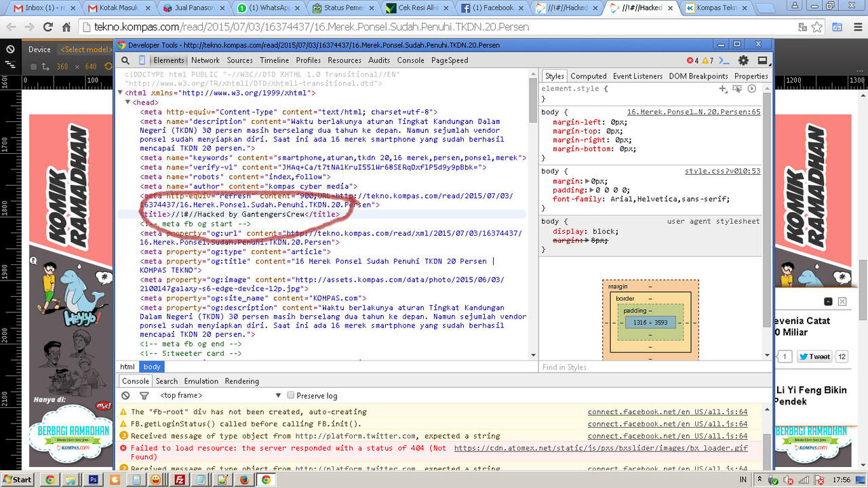Click the New Style Rule plus icon
Image resolution: width=868 pixels, height=488 pixels.
coord(723,89)
